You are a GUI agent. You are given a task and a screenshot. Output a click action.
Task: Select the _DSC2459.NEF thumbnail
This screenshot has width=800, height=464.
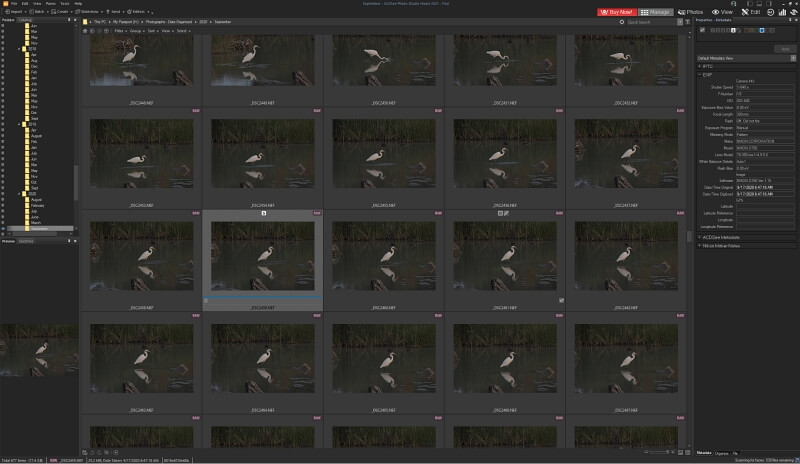[x=263, y=256]
